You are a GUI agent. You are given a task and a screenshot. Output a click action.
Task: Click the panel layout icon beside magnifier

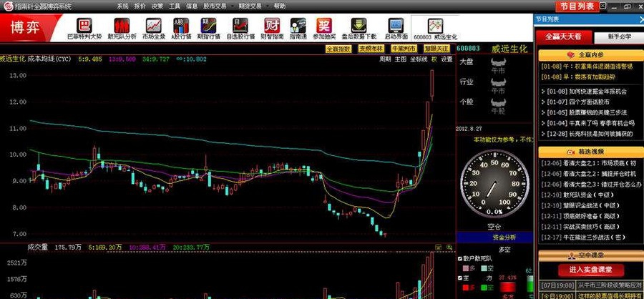pos(438,247)
